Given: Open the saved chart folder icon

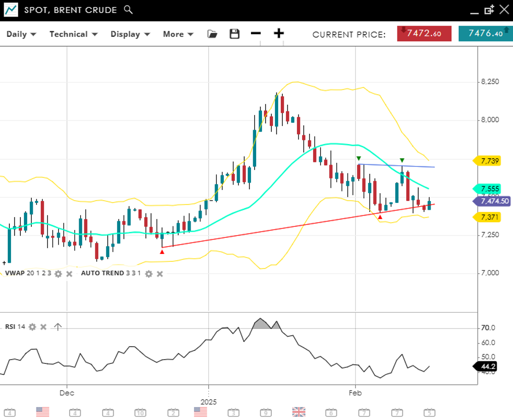Looking at the screenshot, I should point(212,34).
